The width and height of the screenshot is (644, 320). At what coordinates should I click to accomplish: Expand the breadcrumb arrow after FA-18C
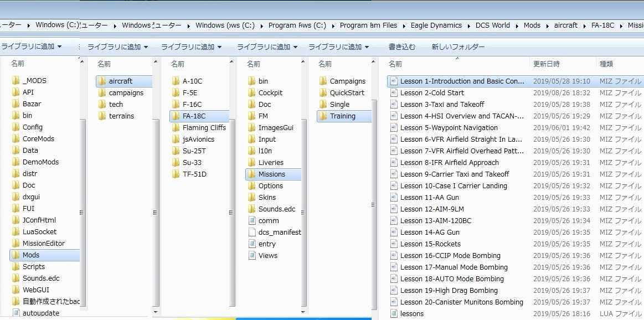click(621, 25)
